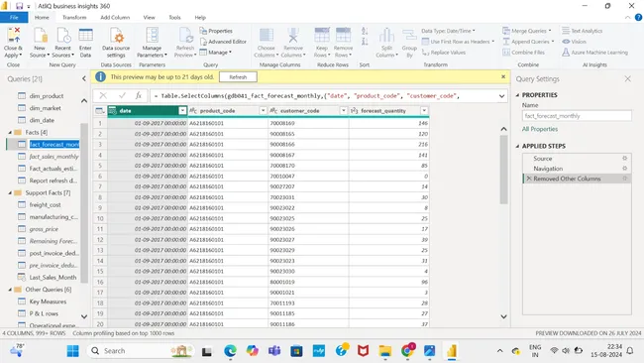Expand the formula bar
The height and width of the screenshot is (363, 644).
[501, 96]
